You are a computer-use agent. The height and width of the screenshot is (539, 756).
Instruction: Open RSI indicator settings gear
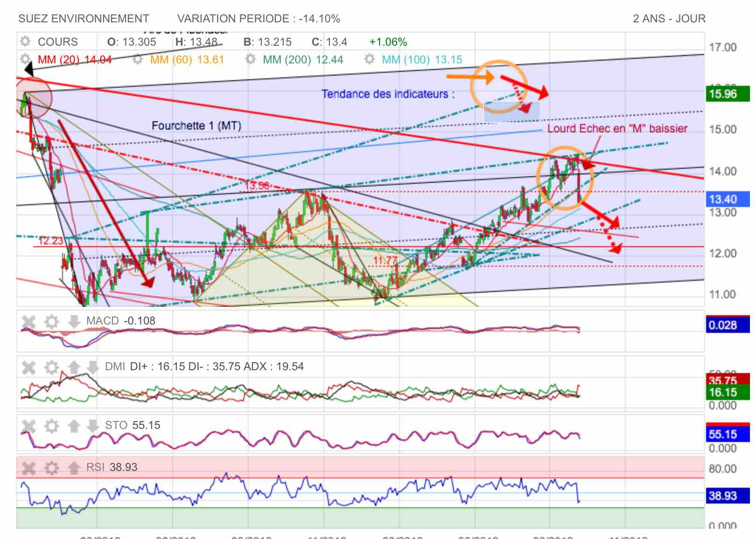click(51, 468)
